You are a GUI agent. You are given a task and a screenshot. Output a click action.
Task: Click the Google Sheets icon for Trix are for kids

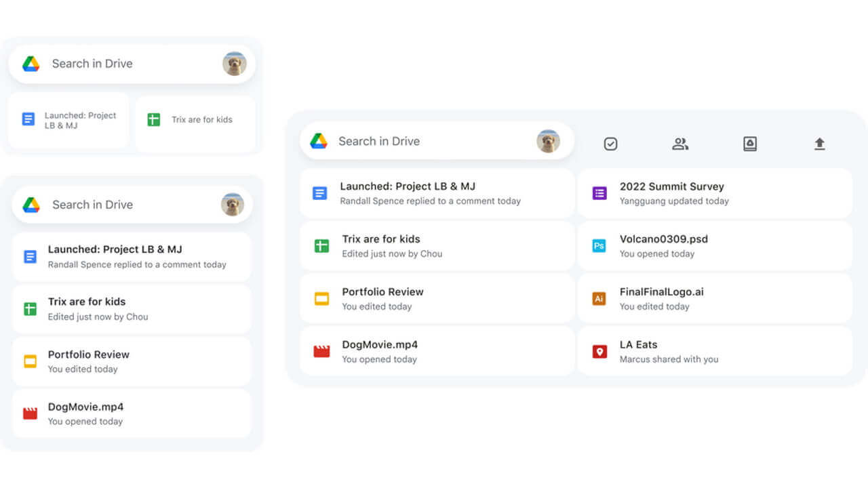tap(319, 245)
